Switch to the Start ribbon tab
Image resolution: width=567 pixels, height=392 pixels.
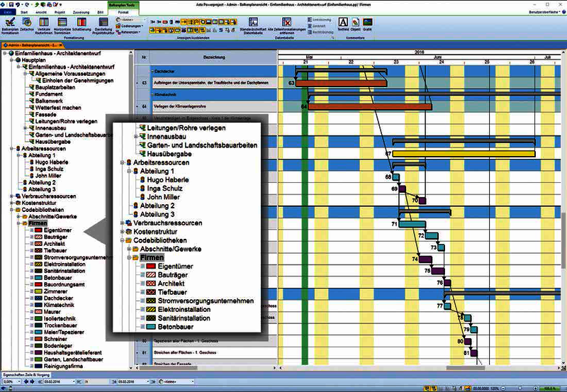coord(24,12)
